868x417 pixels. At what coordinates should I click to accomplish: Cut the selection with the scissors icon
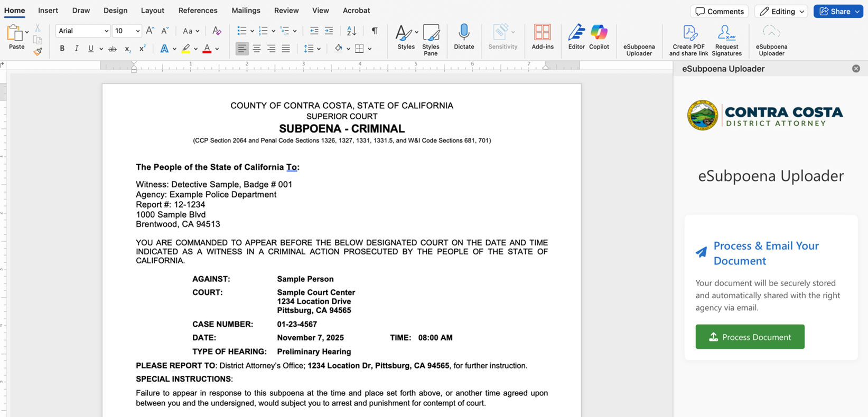pos(38,28)
